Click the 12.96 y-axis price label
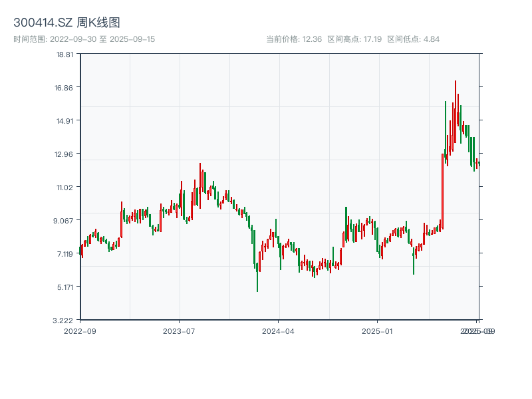This screenshot has height=399, width=532. [x=65, y=154]
